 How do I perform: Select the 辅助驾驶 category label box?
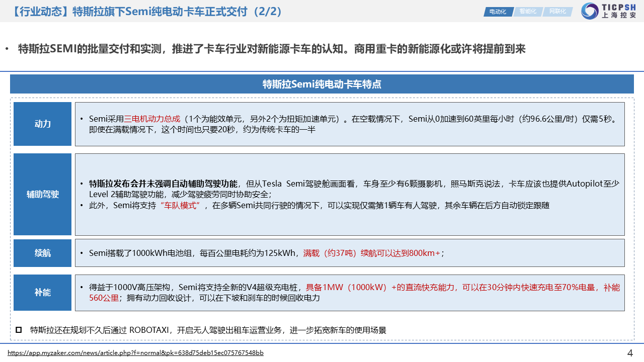pos(43,195)
